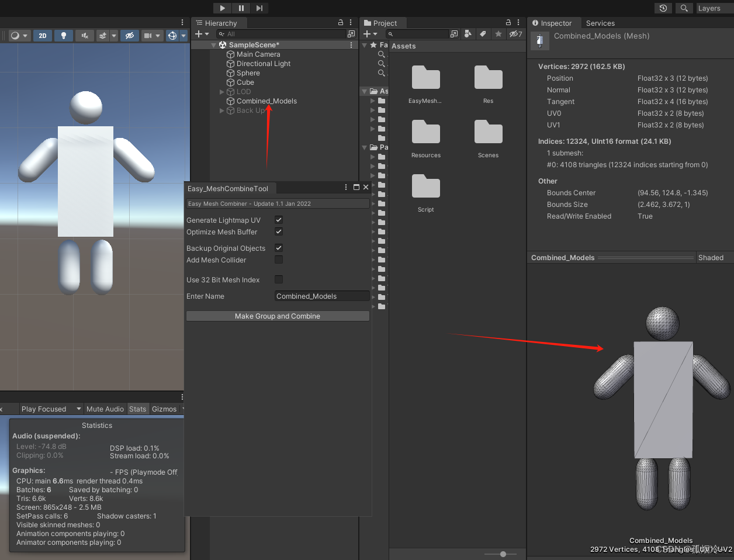This screenshot has width=734, height=560.
Task: Open Easy_MeshCombineTool options menu
Action: 346,187
